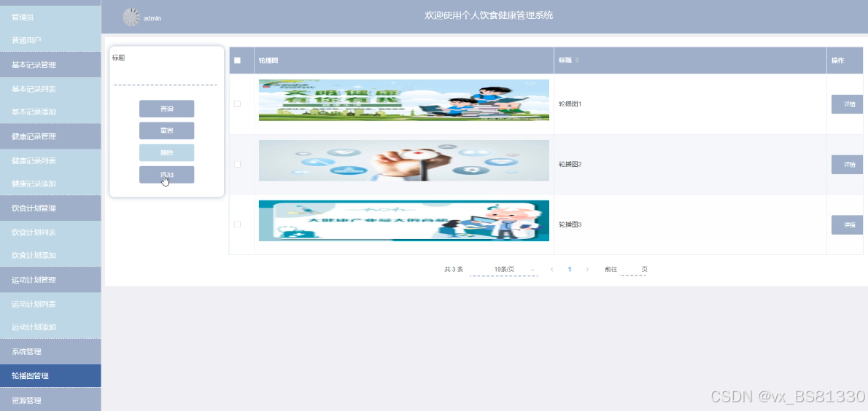Open 详情 for 轮播图3
Image resolution: width=868 pixels, height=411 pixels.
coord(848,224)
